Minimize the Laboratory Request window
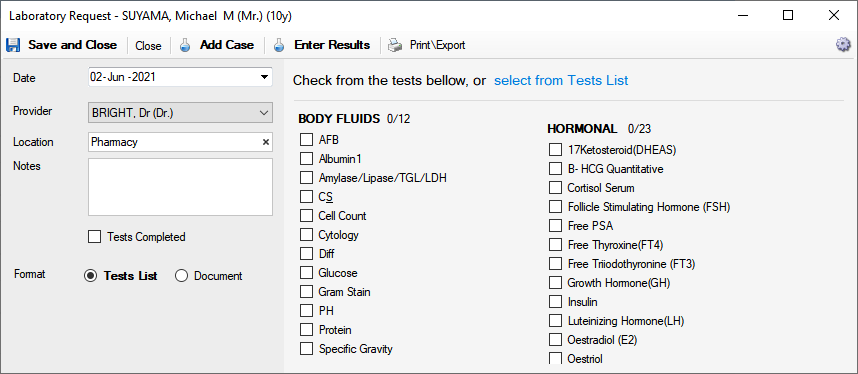This screenshot has width=858, height=374. coord(741,15)
